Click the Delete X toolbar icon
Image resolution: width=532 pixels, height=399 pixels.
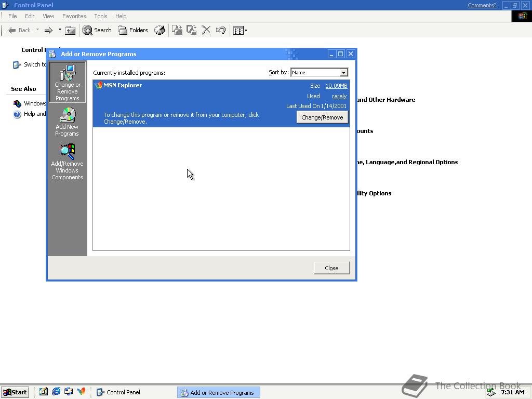pos(206,30)
